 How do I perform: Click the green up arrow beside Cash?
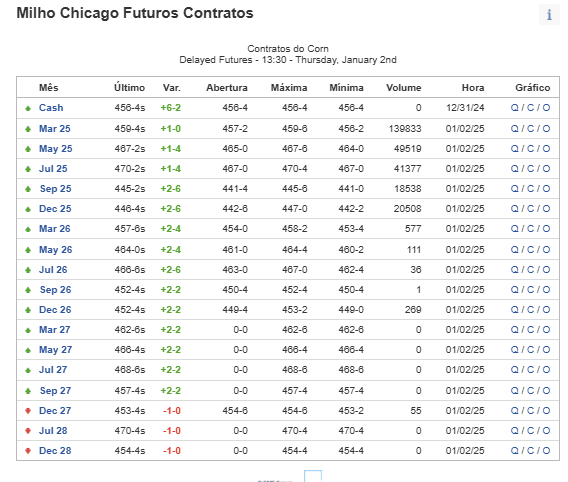(x=28, y=108)
